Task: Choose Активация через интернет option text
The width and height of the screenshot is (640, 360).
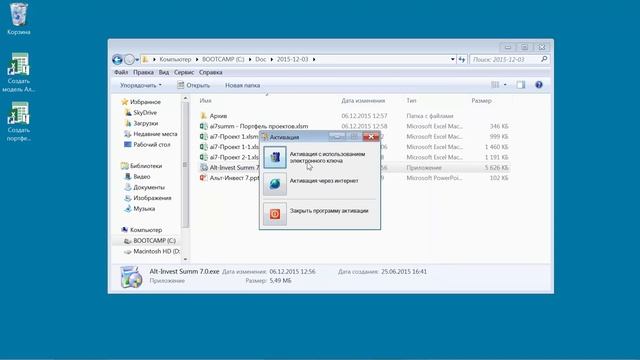Action: click(x=324, y=181)
